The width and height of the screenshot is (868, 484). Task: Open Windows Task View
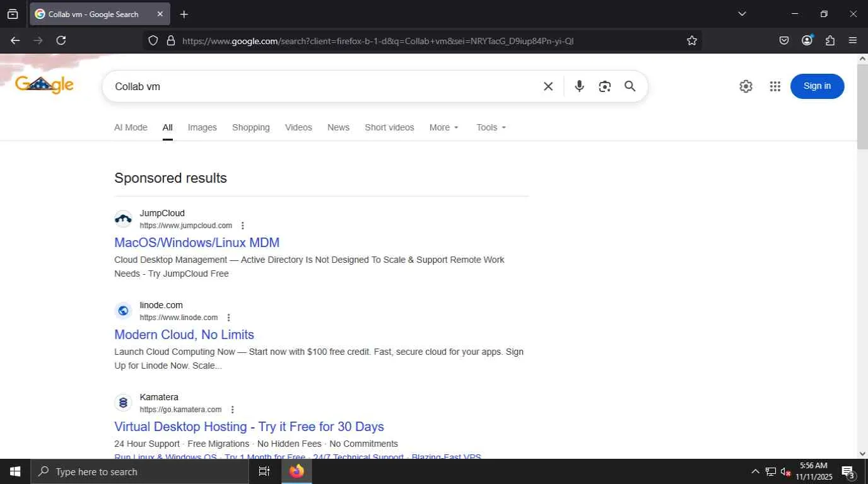pos(264,471)
